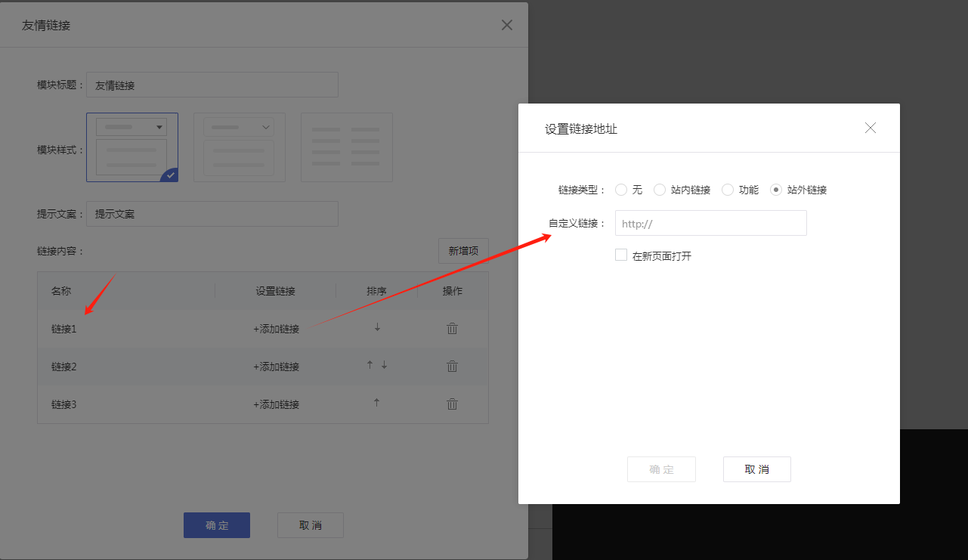This screenshot has height=560, width=968.
Task: Move 链接2 down with the down arrow
Action: coord(384,364)
